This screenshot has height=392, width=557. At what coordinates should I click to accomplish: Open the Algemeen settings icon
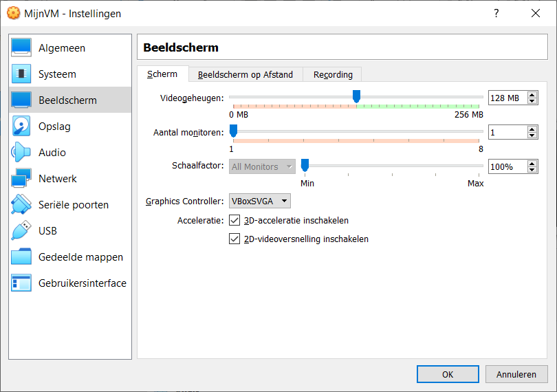click(x=21, y=48)
